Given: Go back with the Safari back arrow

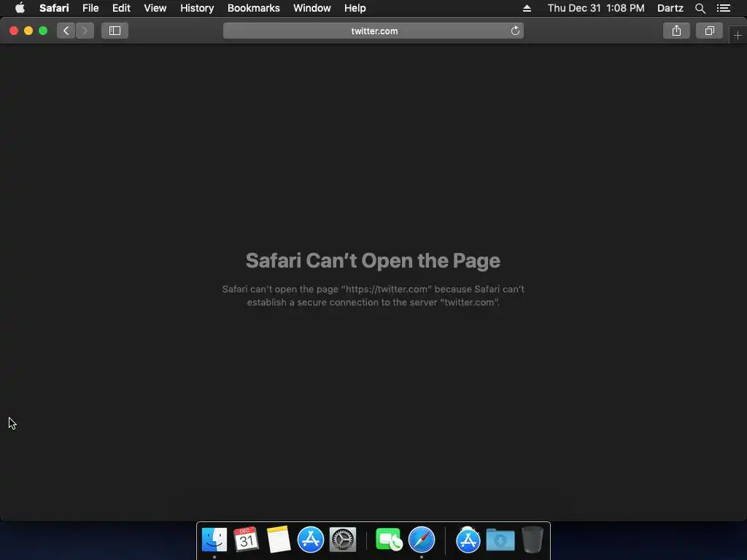Looking at the screenshot, I should pos(66,31).
